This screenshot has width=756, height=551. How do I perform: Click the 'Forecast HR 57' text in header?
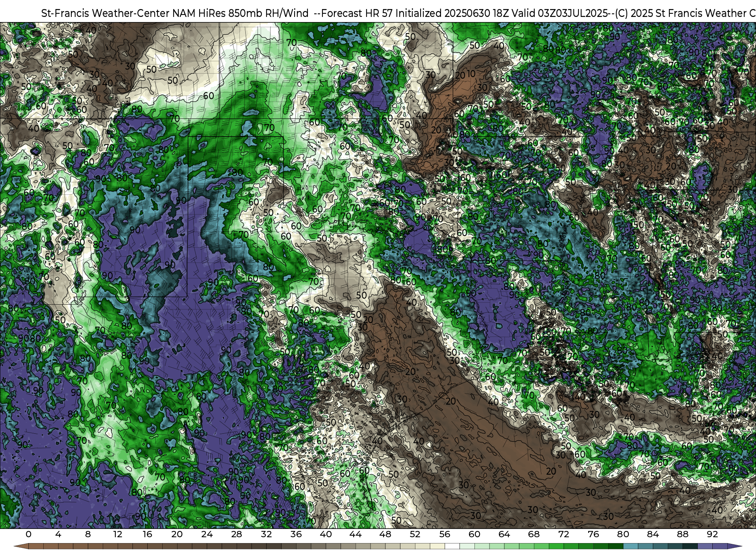[x=358, y=13]
